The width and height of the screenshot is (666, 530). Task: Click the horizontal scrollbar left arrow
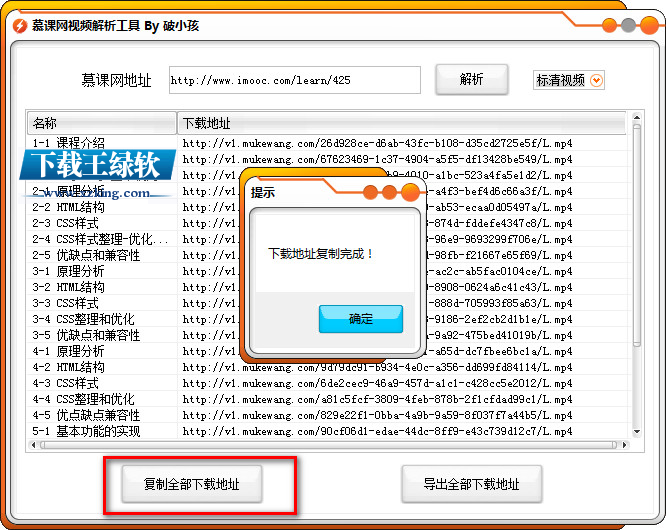34,445
